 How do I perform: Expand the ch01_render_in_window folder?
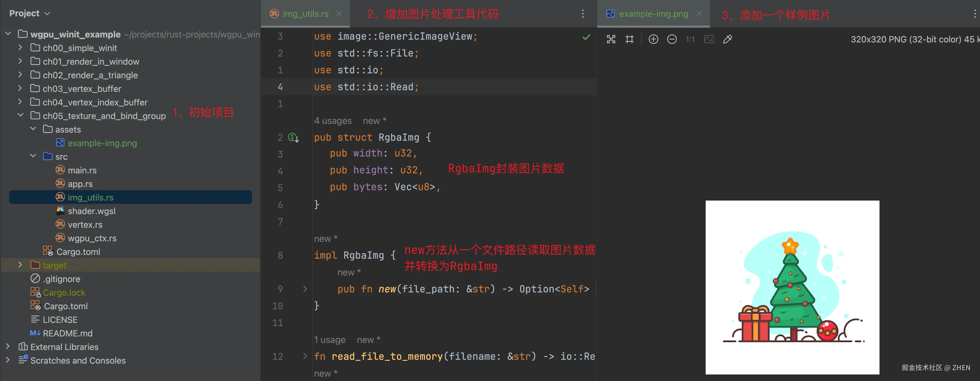click(20, 61)
